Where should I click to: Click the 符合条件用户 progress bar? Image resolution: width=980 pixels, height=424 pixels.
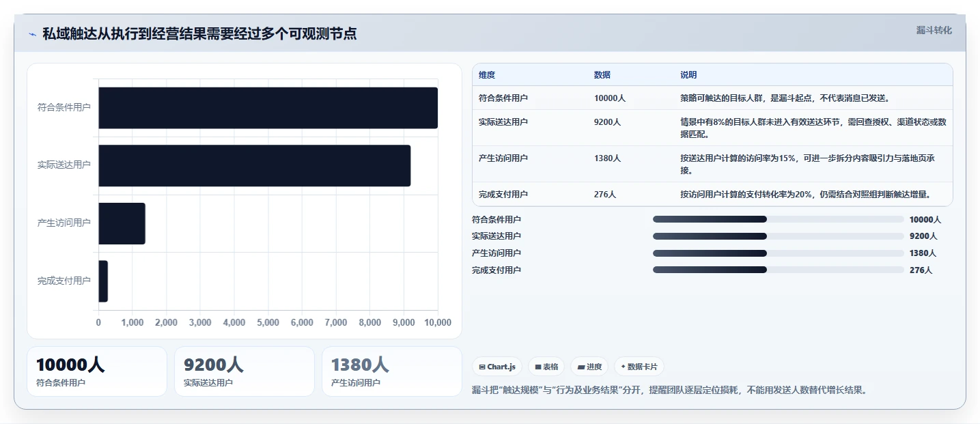(x=779, y=219)
